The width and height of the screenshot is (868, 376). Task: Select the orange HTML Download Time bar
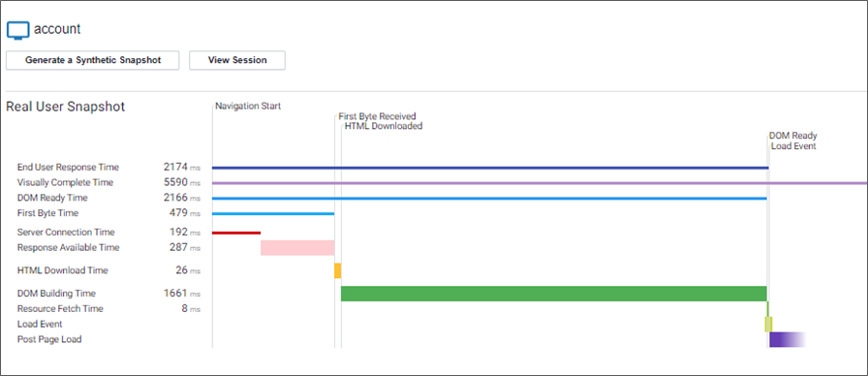pos(338,270)
